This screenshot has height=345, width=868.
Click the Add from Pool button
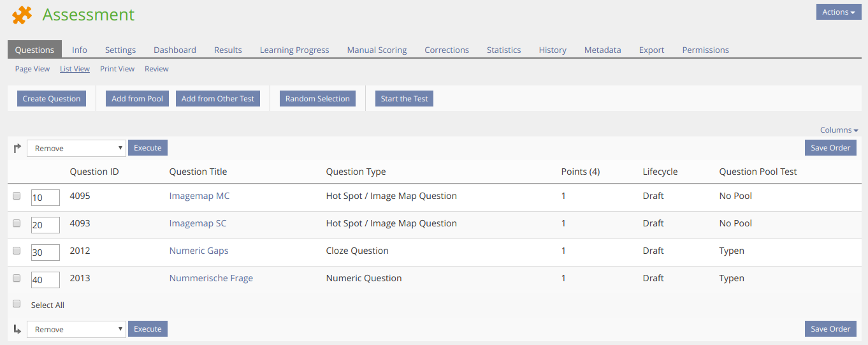pos(137,99)
